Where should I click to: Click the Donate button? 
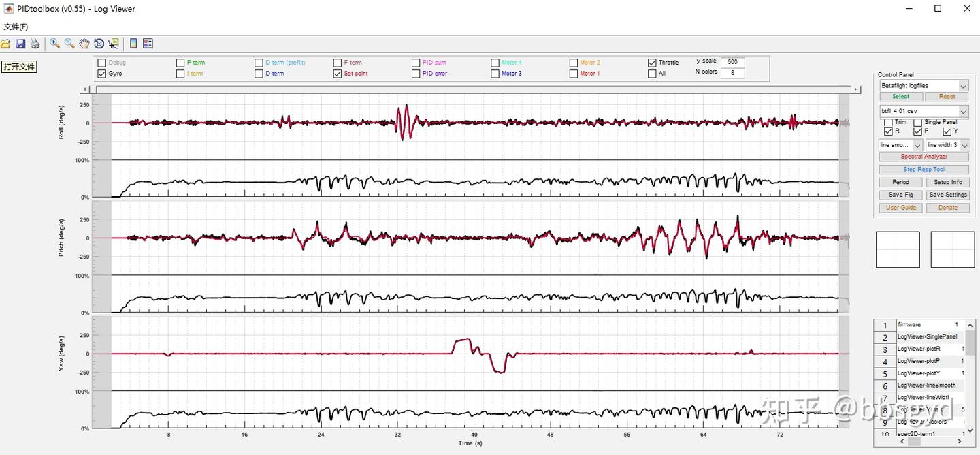947,208
